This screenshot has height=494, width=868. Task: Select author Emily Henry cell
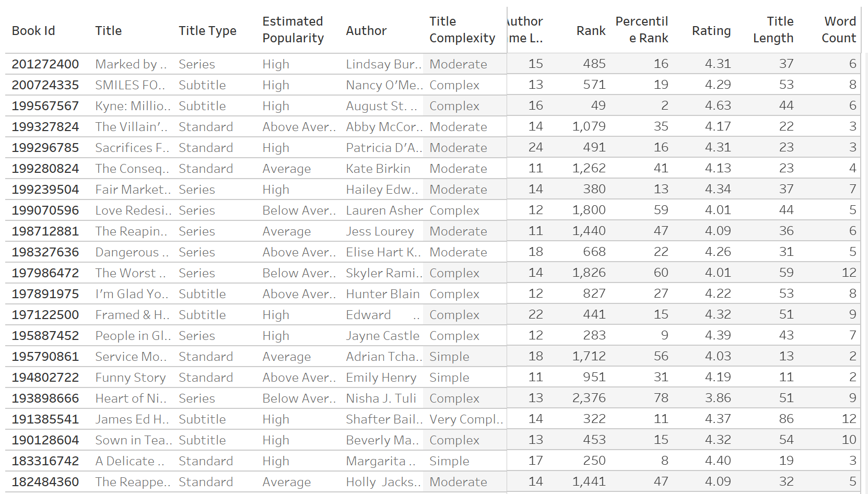[381, 378]
